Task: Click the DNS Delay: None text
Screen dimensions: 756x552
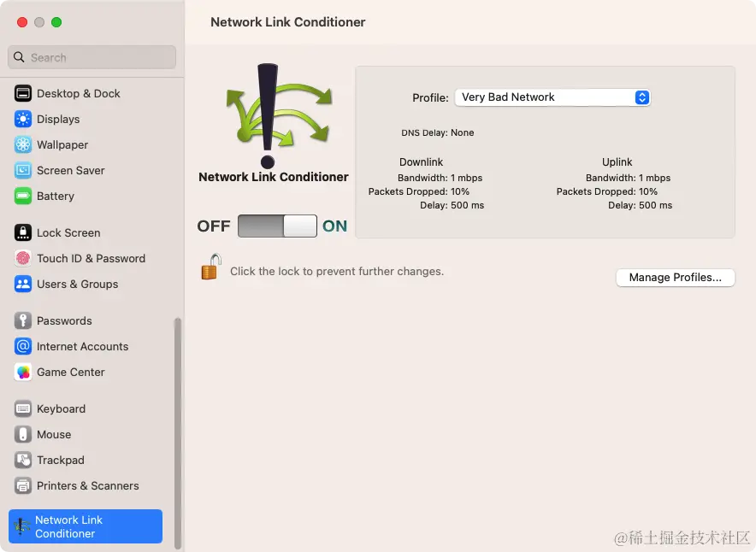Action: click(437, 132)
